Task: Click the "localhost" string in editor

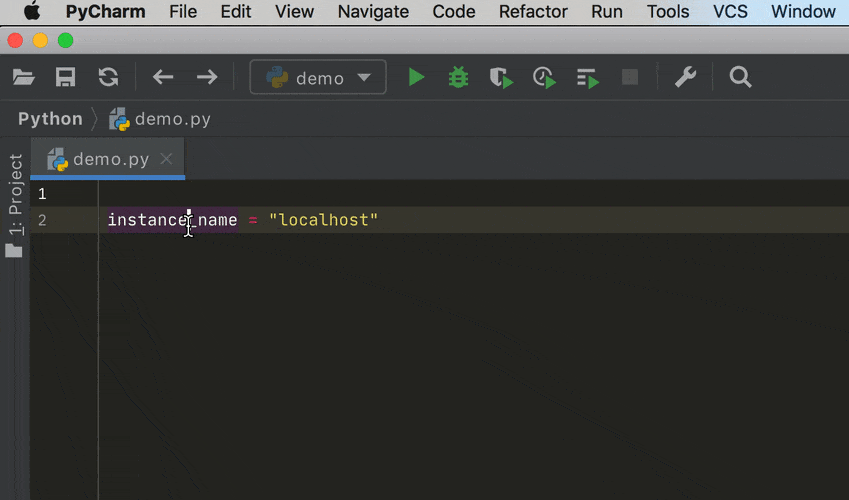Action: click(x=324, y=220)
